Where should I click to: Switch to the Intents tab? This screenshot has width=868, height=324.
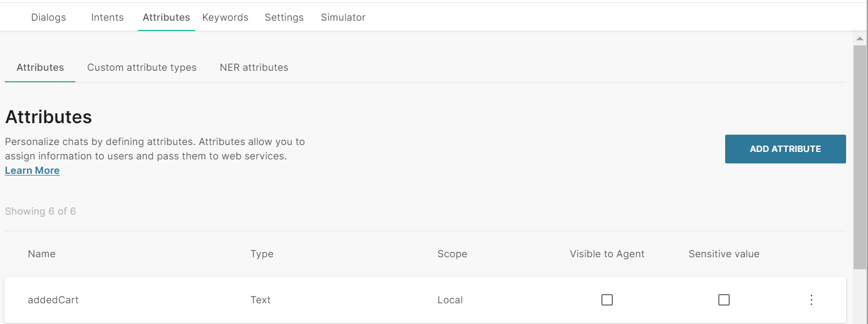point(107,17)
